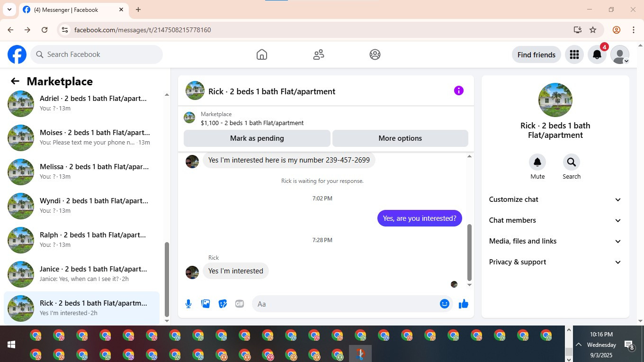Click the Facebook logo
This screenshot has width=644, height=362.
pyautogui.click(x=17, y=54)
